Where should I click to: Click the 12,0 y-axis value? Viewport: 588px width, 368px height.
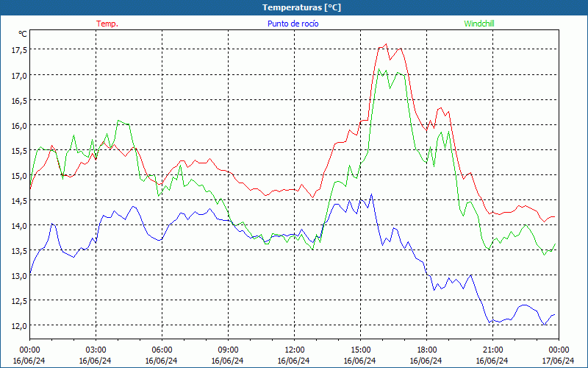point(19,326)
